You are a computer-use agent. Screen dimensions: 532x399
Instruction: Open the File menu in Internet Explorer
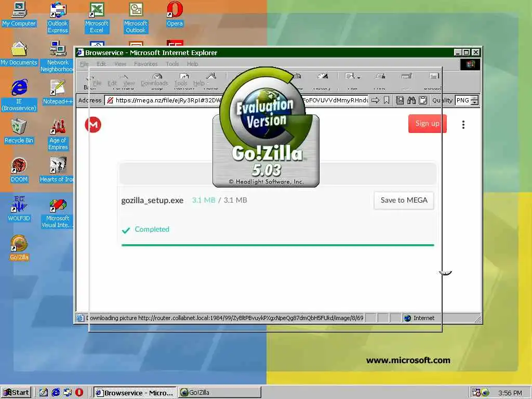pyautogui.click(x=84, y=64)
